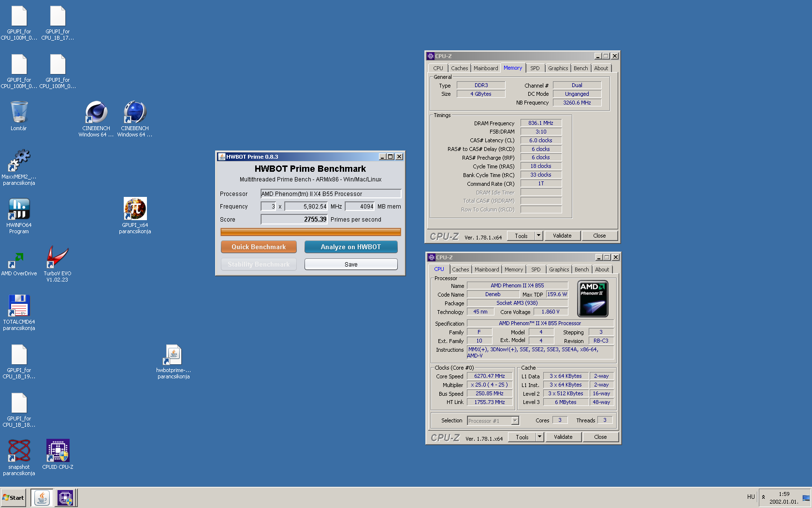
Task: Switch to Mainboard tab in upper CPU-Z
Action: (x=485, y=68)
